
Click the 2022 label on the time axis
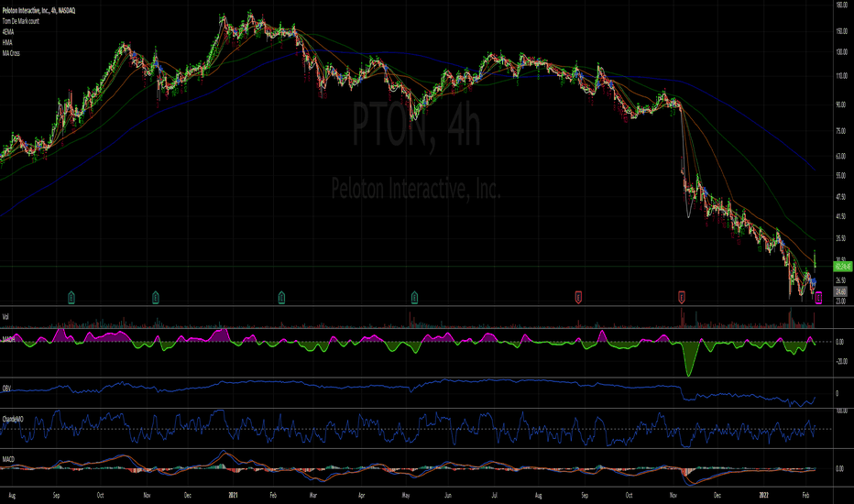coord(764,495)
